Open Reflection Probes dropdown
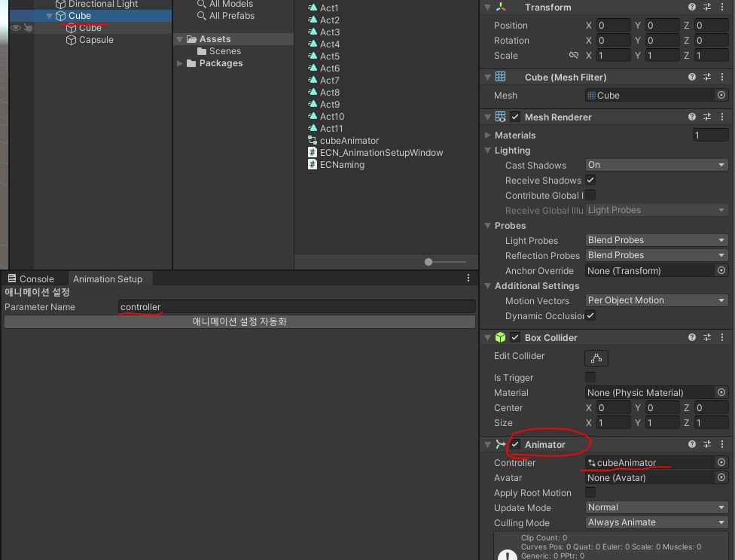This screenshot has height=560, width=735. tap(657, 255)
